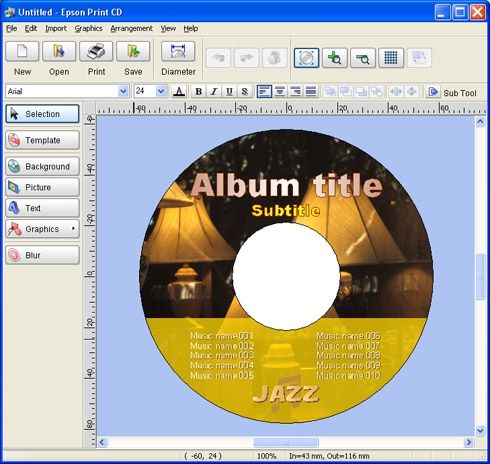The width and height of the screenshot is (490, 464).
Task: Open the Arrangement menu
Action: (131, 29)
